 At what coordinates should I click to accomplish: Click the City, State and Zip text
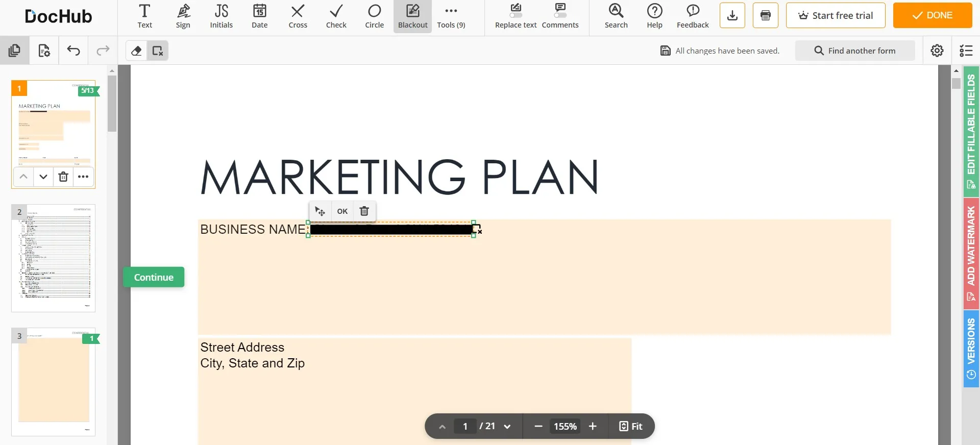coord(253,363)
